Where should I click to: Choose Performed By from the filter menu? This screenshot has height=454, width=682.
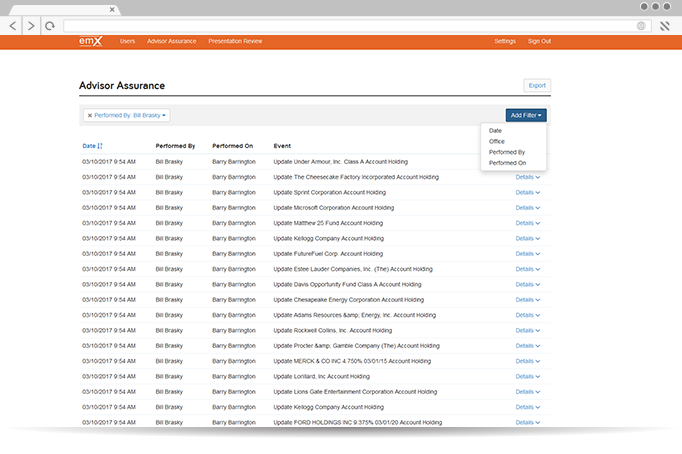coord(507,152)
